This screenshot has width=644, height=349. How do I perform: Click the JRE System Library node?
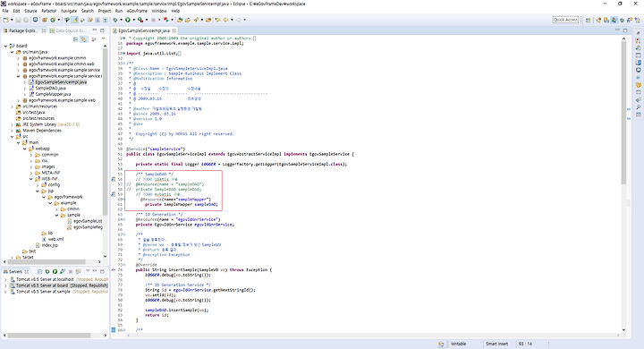point(47,124)
